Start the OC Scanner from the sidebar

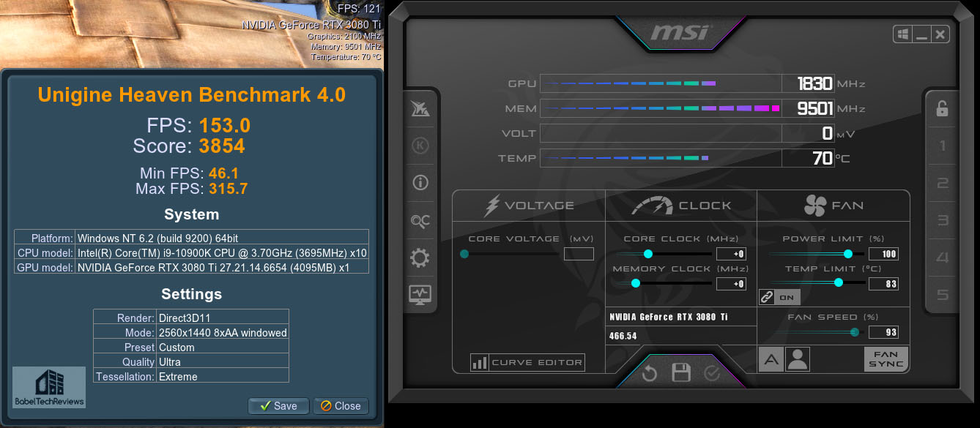pyautogui.click(x=420, y=220)
